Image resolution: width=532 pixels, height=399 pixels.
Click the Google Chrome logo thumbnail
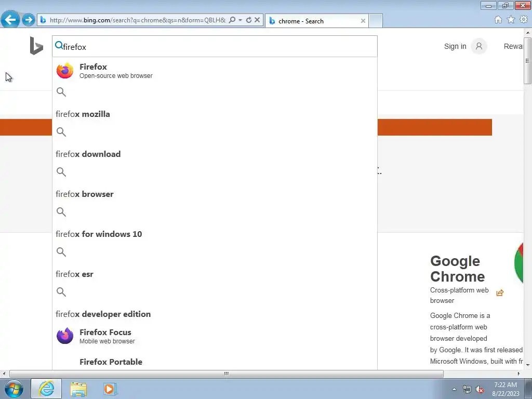519,263
